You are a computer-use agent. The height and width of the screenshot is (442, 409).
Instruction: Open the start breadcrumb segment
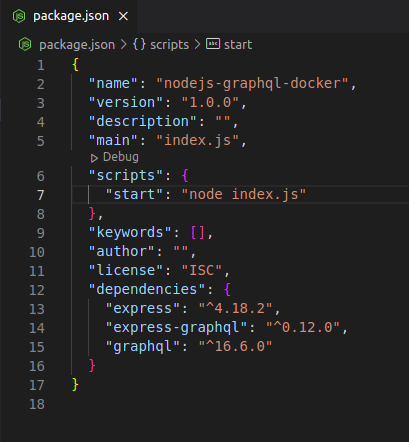click(x=238, y=45)
